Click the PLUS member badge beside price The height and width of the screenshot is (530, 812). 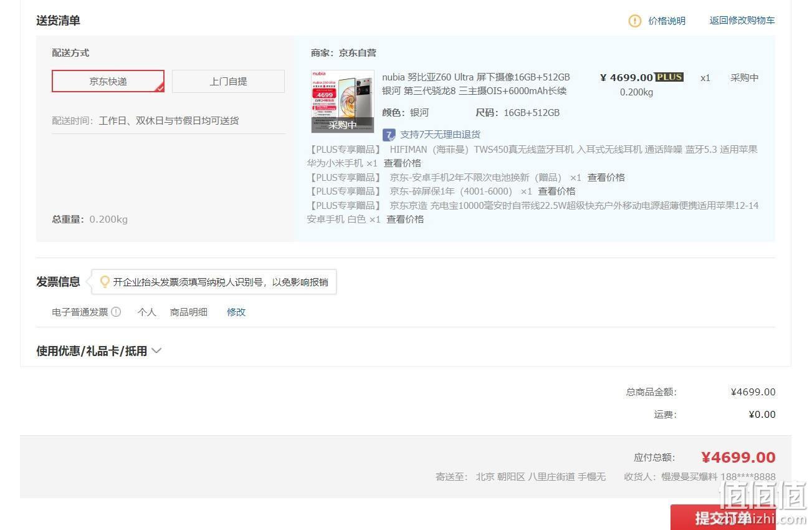point(669,77)
